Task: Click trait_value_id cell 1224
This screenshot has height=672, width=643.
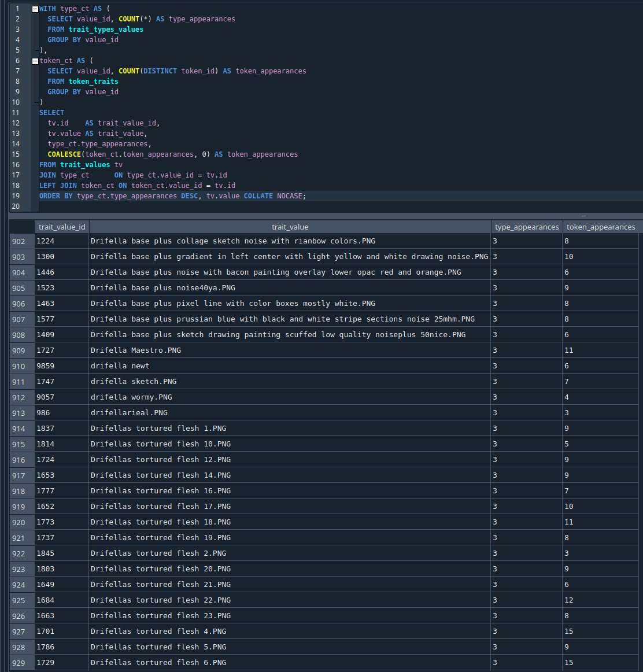Action: [x=62, y=241]
